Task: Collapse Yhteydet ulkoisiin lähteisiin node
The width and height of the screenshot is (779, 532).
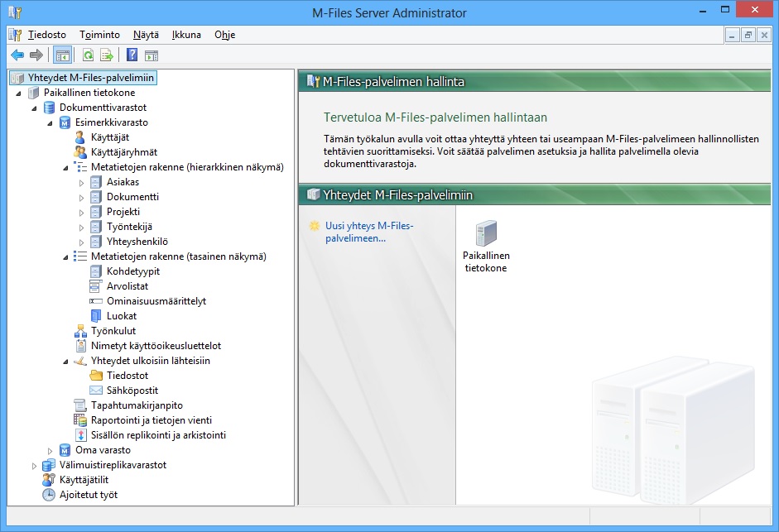Action: click(65, 361)
